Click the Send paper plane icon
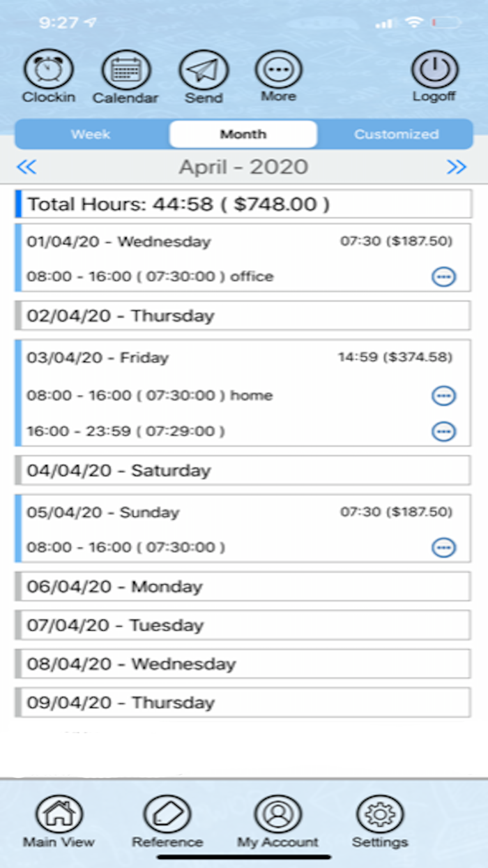This screenshot has width=488, height=868. (204, 68)
